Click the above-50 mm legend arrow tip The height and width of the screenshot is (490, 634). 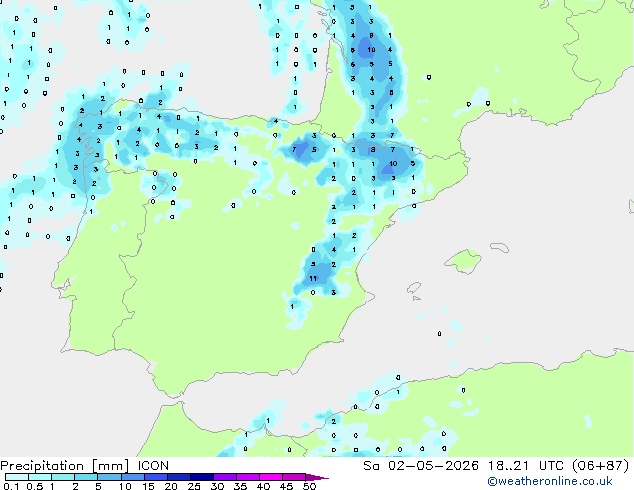[317, 477]
